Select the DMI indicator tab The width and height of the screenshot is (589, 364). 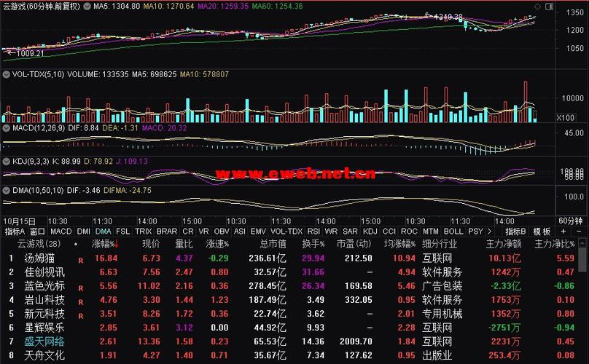click(83, 232)
